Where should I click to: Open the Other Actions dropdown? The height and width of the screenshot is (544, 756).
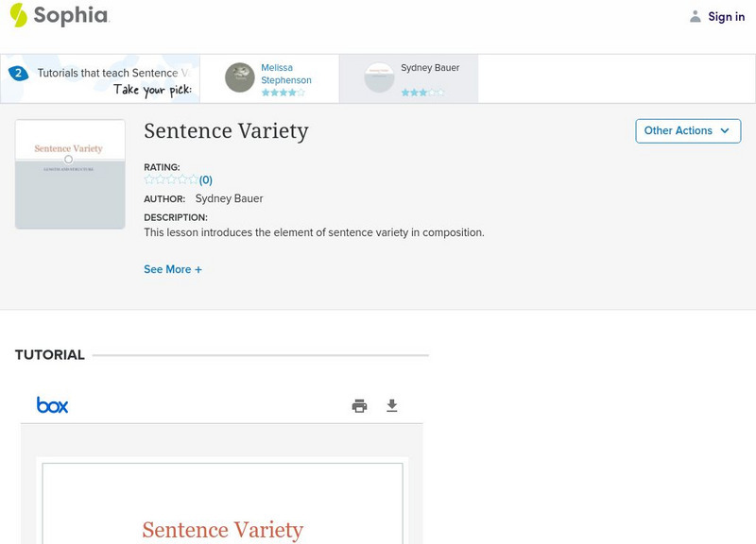click(687, 130)
